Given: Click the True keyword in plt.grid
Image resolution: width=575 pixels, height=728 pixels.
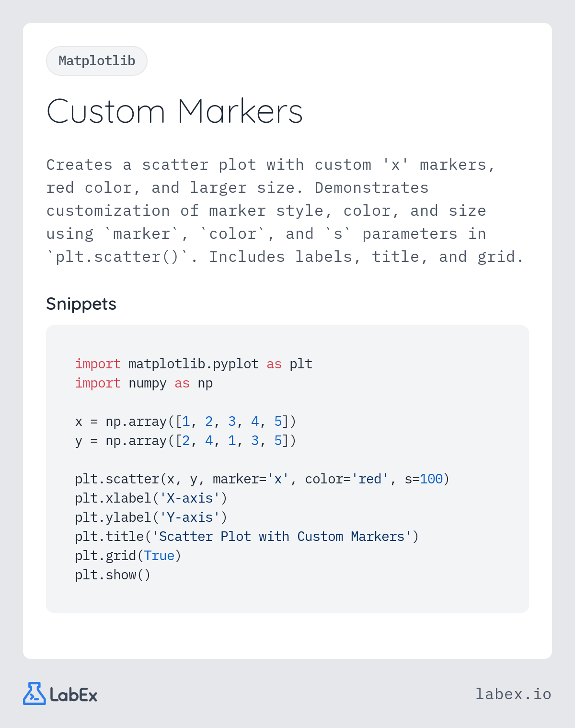Looking at the screenshot, I should (x=159, y=556).
